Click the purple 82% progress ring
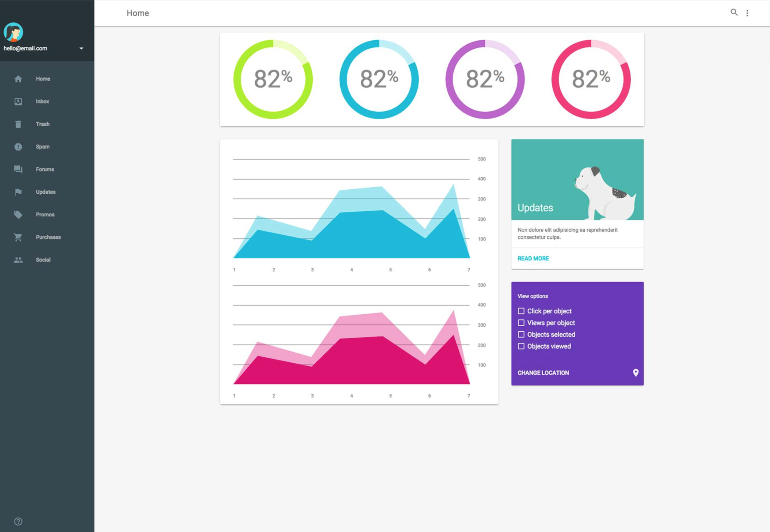The height and width of the screenshot is (532, 770). point(485,79)
